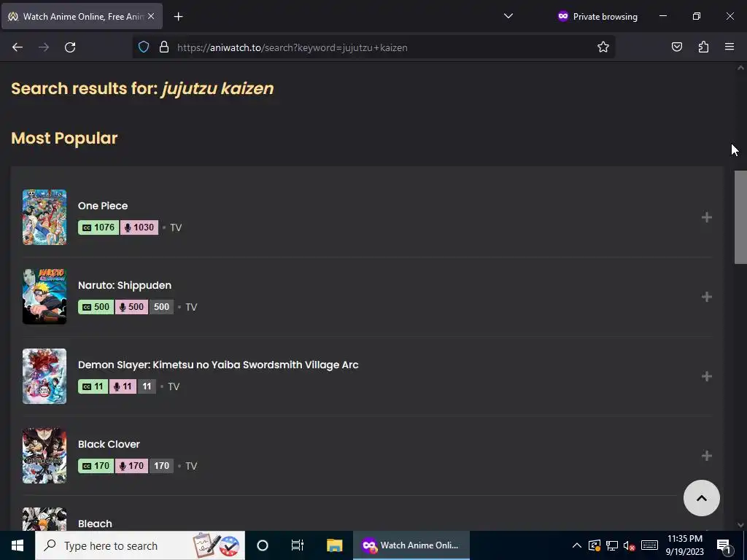Save page to Pocket
747x560 pixels.
click(x=676, y=47)
